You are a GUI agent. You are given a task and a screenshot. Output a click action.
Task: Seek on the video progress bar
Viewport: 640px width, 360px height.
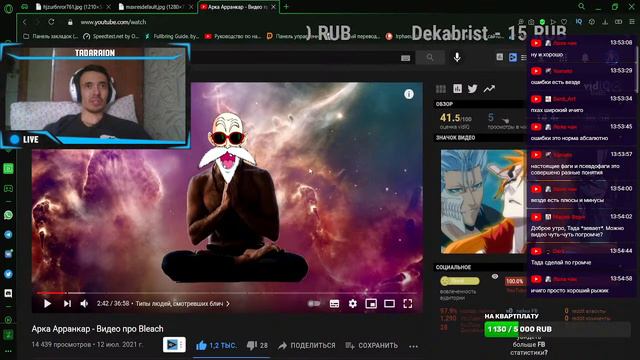tap(227, 293)
